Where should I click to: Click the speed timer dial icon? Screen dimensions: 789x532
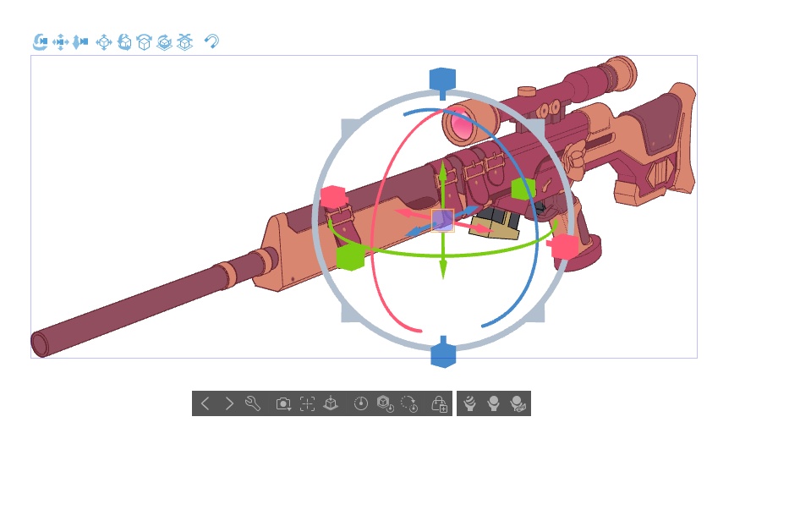pos(360,403)
